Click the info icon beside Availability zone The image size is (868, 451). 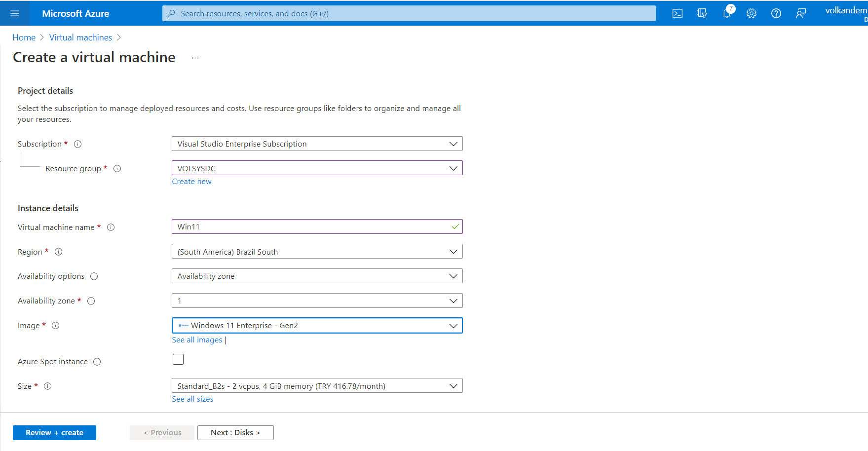tap(91, 301)
